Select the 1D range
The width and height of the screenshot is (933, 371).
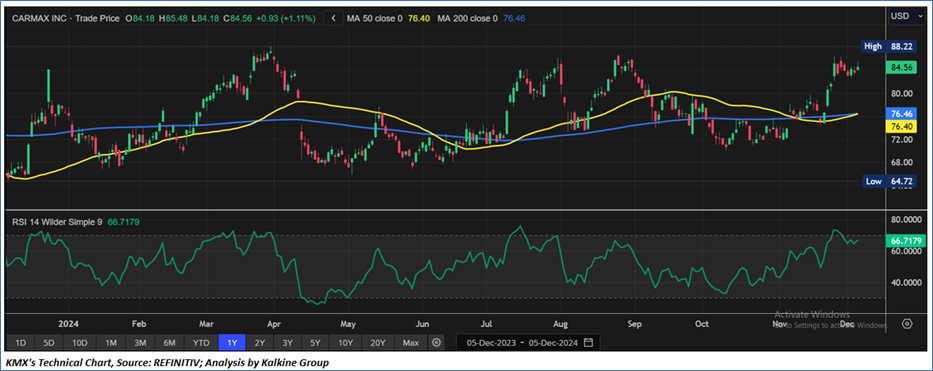coord(20,342)
